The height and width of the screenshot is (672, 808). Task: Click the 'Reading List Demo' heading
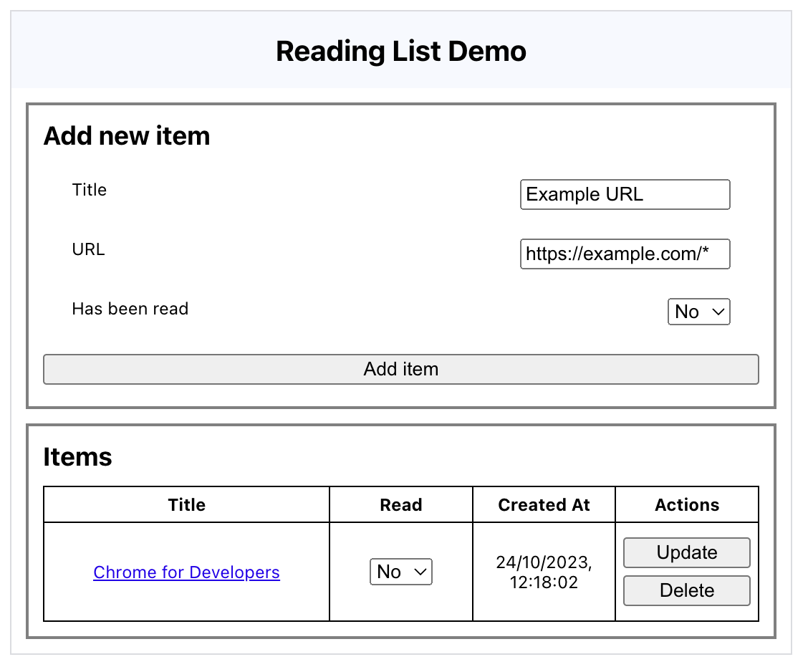point(400,51)
